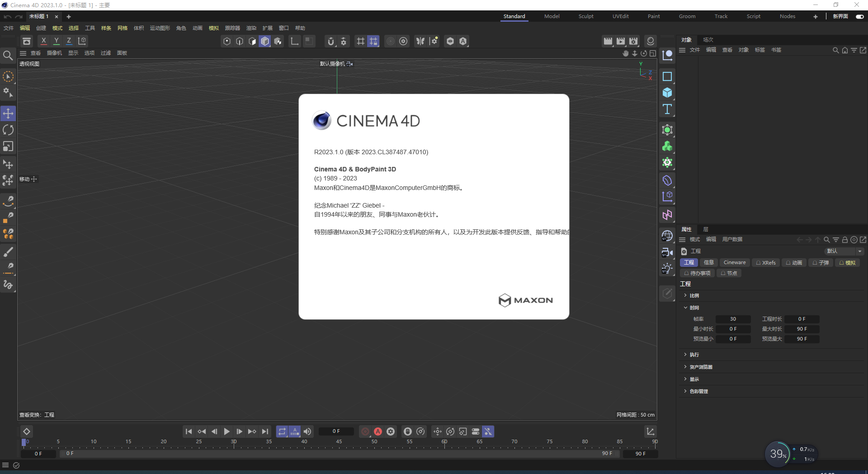
Task: Select the Move tool in the left toolbar
Action: [x=8, y=114]
